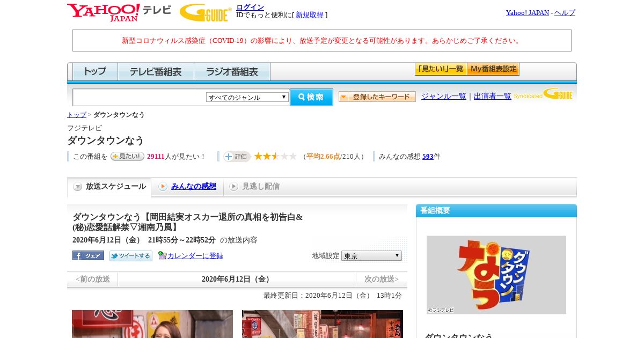Click the 2020年6月12日（金） date heading

(237, 279)
